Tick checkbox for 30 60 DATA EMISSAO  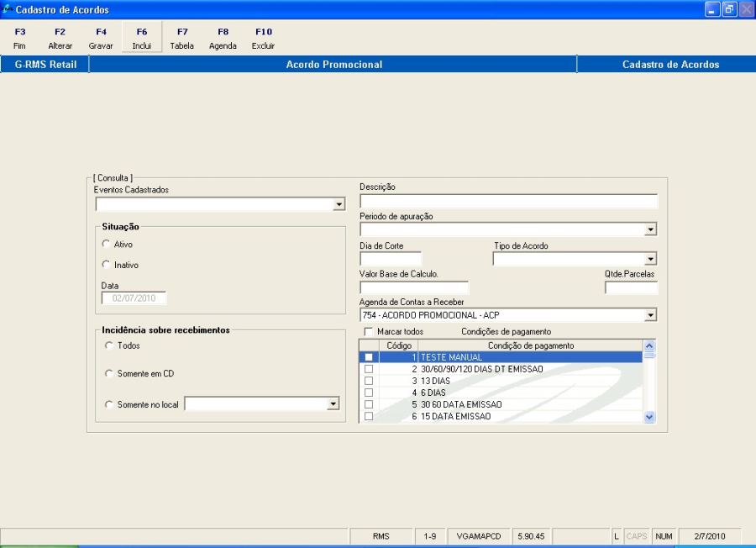(x=369, y=404)
